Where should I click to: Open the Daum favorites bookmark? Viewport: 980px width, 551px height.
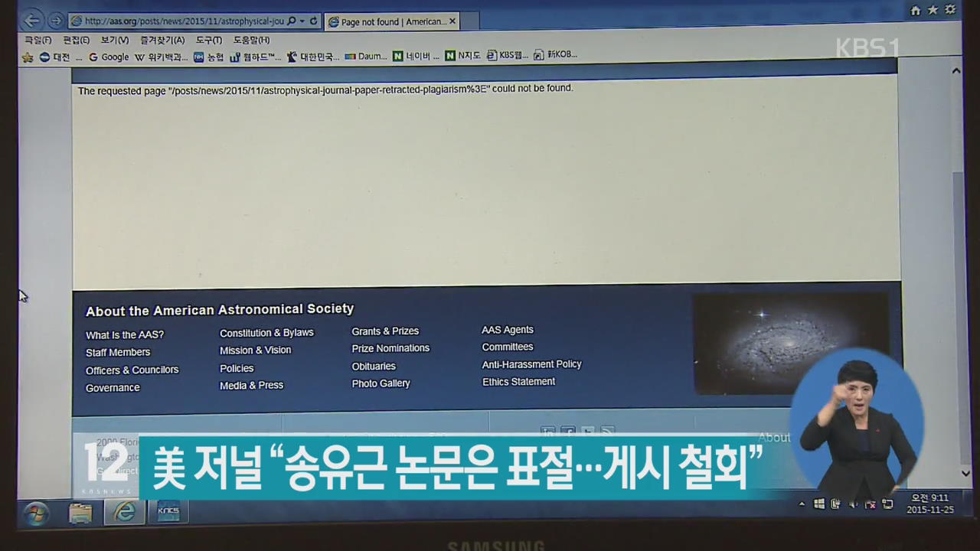366,56
